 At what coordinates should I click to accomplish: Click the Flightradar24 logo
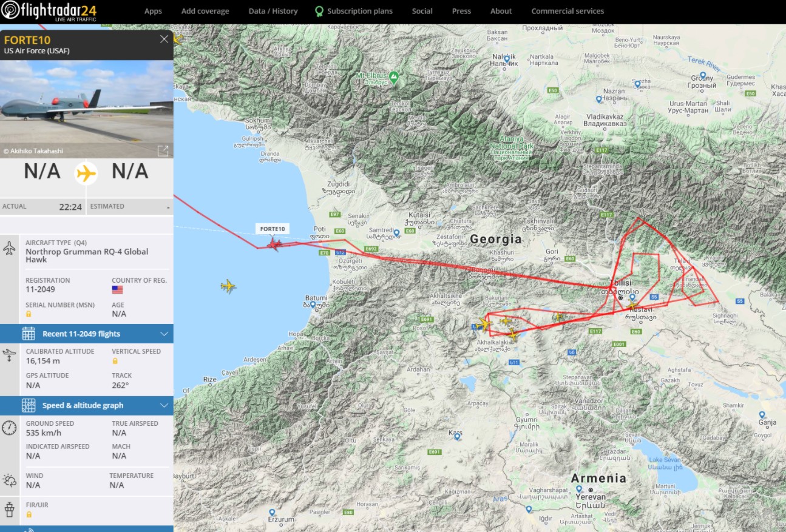(49, 12)
